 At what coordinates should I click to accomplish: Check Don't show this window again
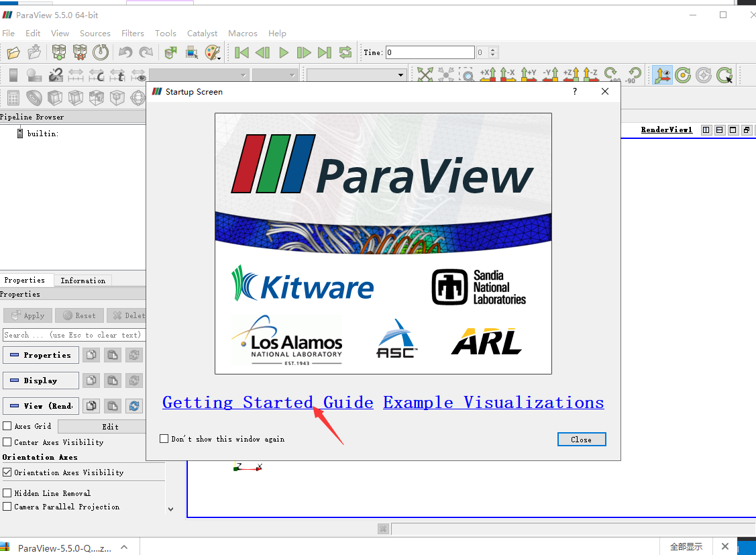(164, 438)
